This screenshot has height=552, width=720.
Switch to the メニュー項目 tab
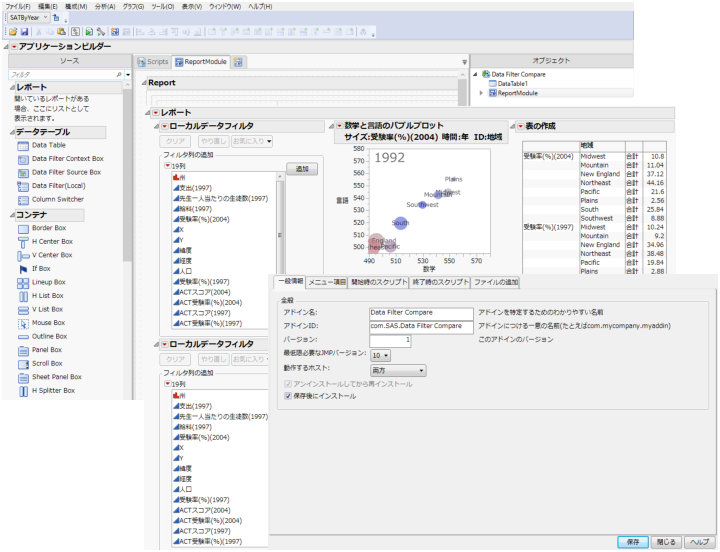tap(326, 282)
